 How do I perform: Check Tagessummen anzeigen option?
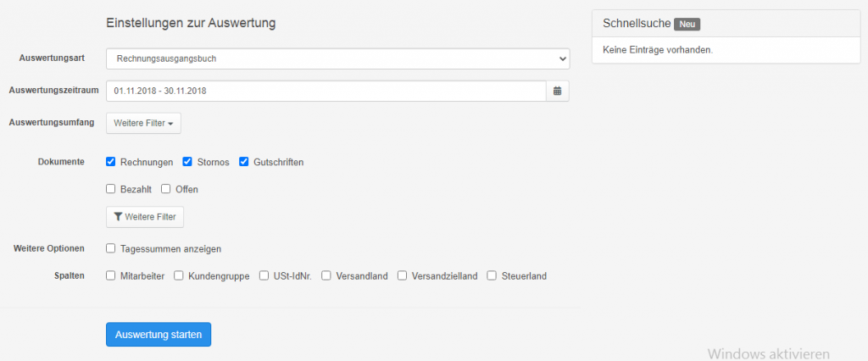click(x=111, y=248)
